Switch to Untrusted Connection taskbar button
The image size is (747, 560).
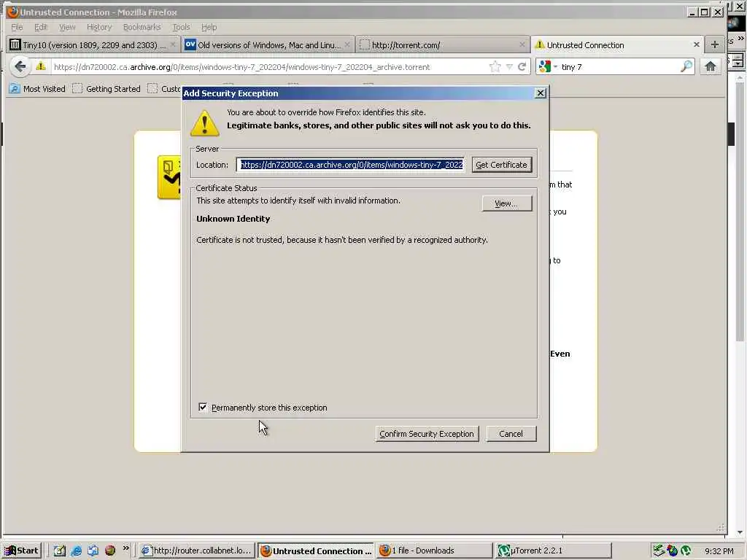point(317,551)
